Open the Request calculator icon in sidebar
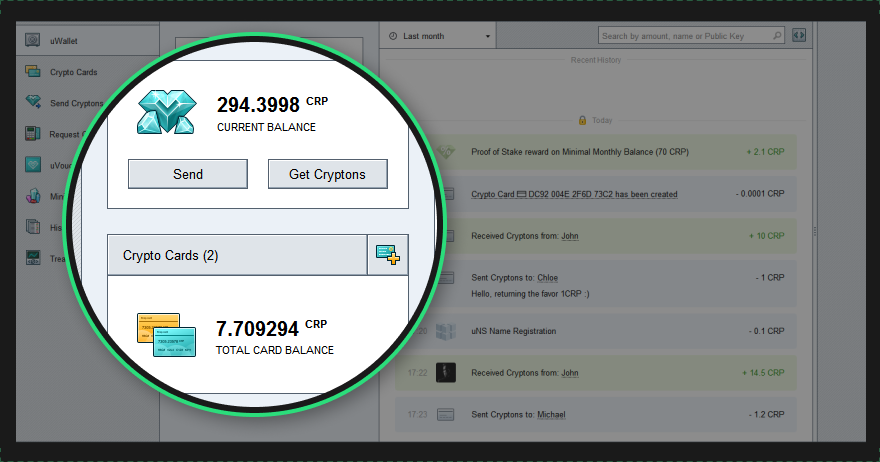The width and height of the screenshot is (880, 462). [x=33, y=134]
